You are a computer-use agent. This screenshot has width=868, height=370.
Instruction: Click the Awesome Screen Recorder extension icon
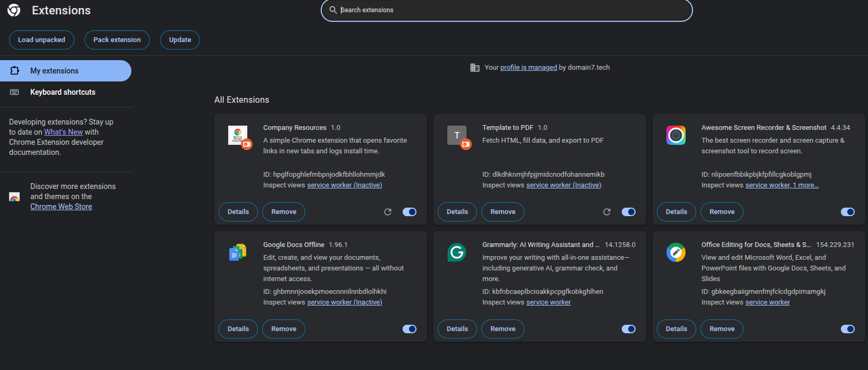click(x=676, y=135)
